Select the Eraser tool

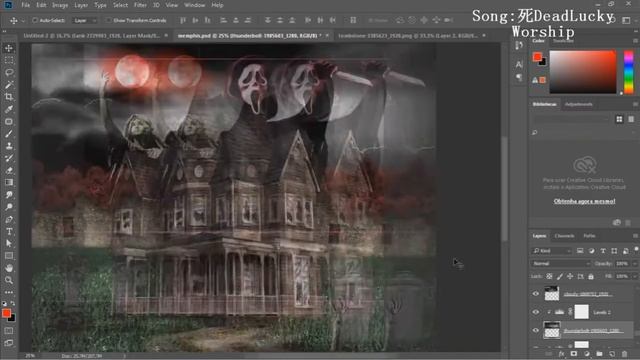coord(9,171)
